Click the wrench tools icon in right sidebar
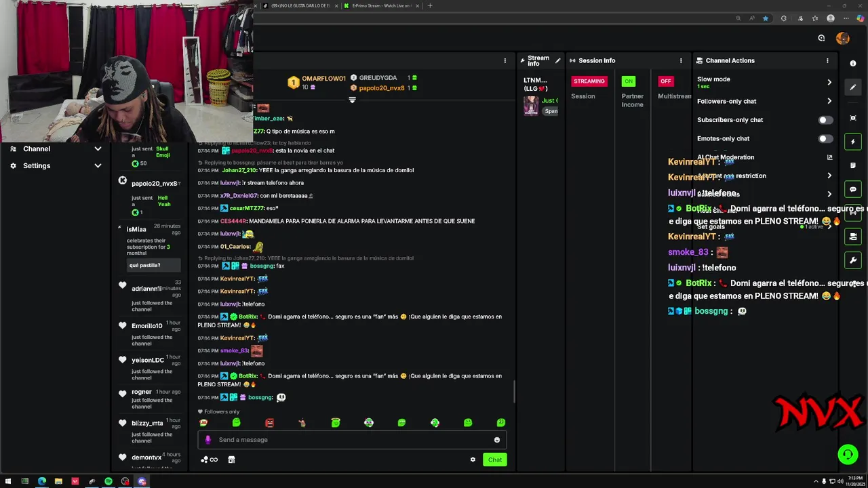 tap(853, 260)
